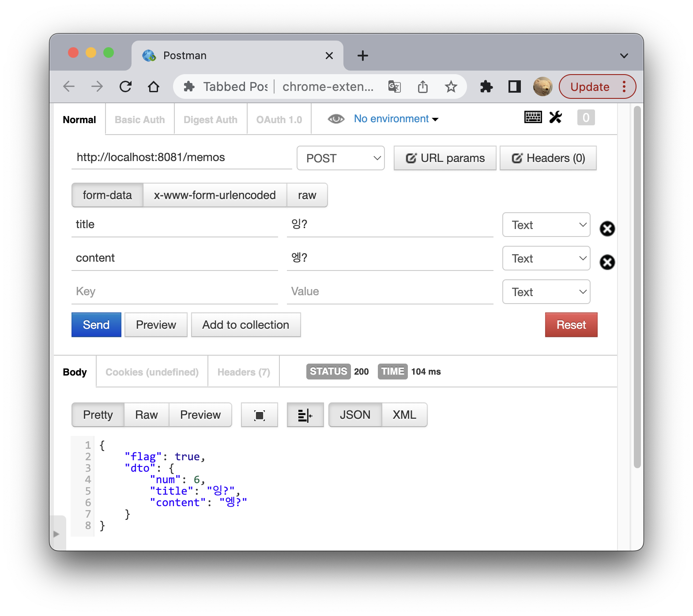The height and width of the screenshot is (616, 693).
Task: Navigate back in browser history
Action: (x=69, y=86)
